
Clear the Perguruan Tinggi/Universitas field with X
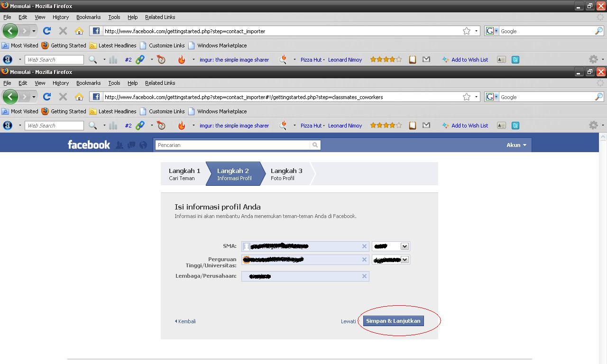(364, 260)
